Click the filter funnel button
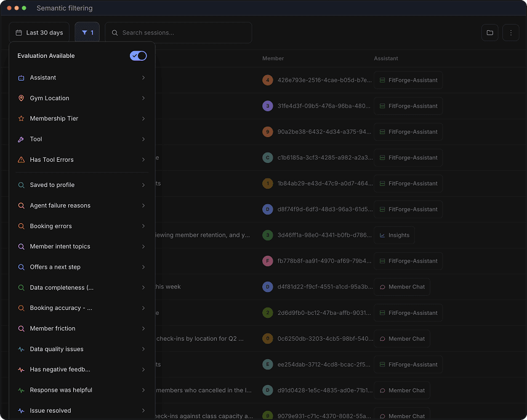 (87, 33)
